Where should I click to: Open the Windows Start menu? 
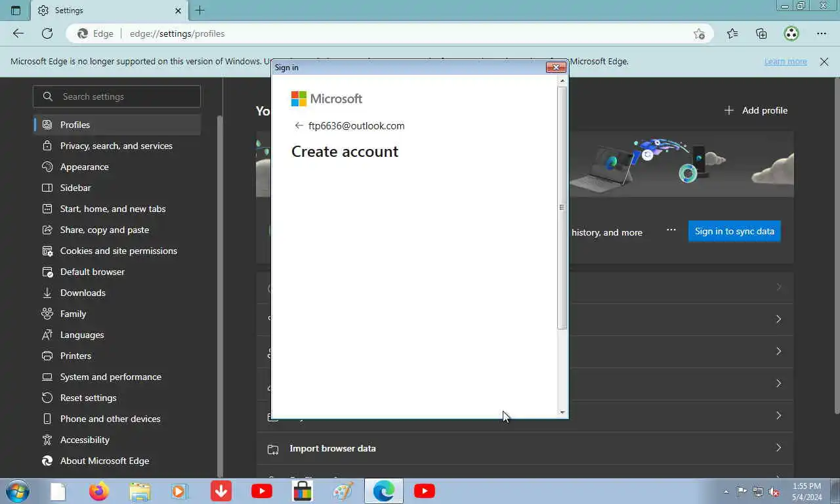click(x=16, y=491)
